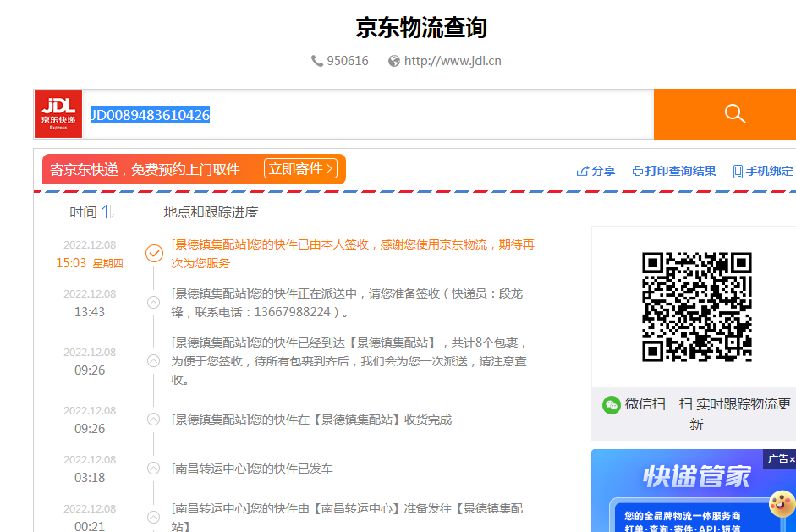Click the mobile phone binding icon
Viewport: 796px width, 532px height.
738,172
